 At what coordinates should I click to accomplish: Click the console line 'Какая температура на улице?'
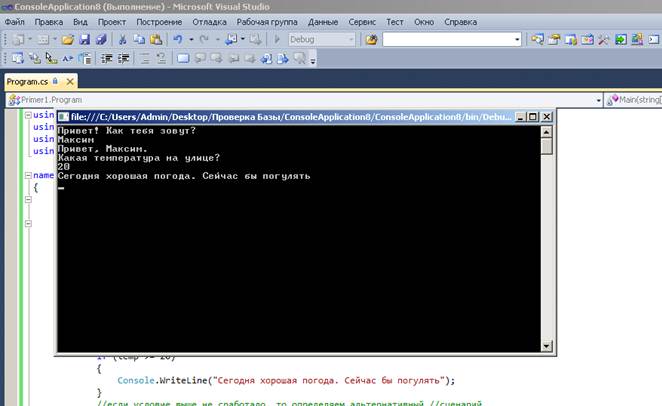139,158
